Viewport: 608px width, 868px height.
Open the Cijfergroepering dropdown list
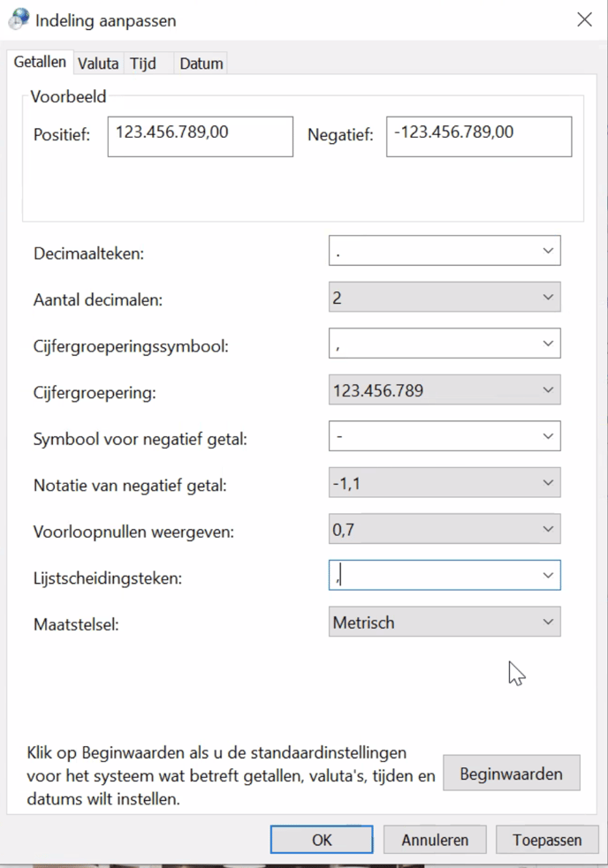548,389
